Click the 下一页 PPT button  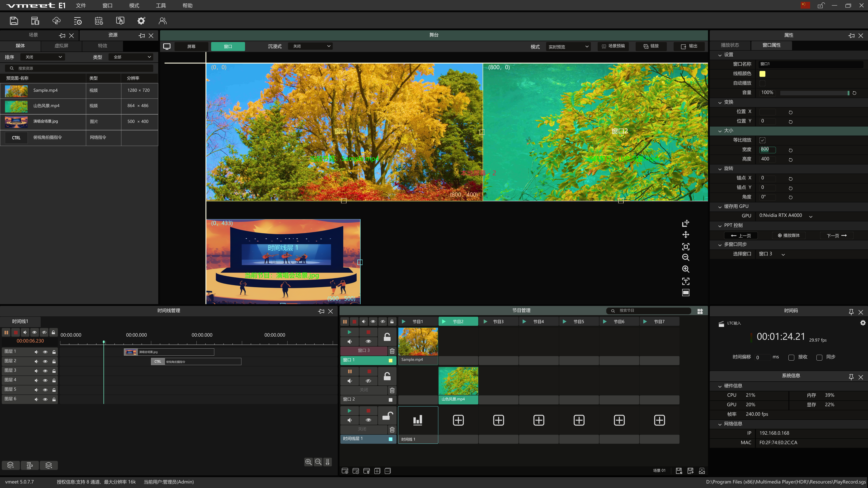pos(837,236)
